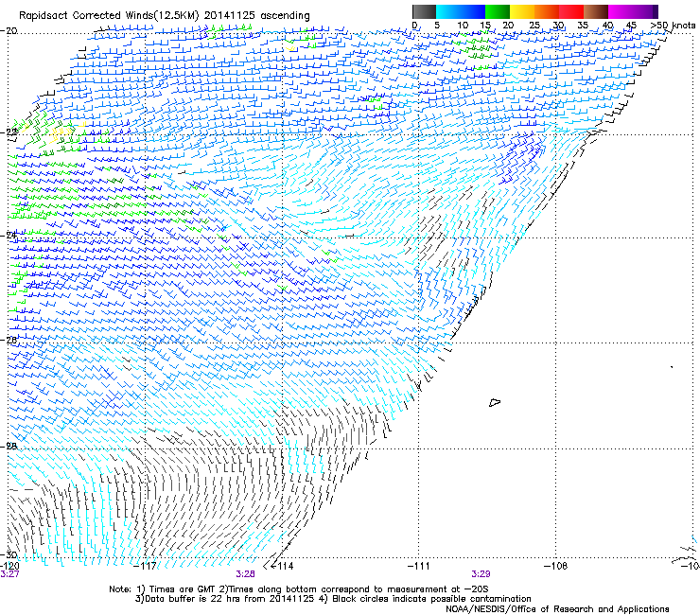Click the NOAA/NESDIS credit line
Viewport: 700px width, 615px height.
[557, 609]
